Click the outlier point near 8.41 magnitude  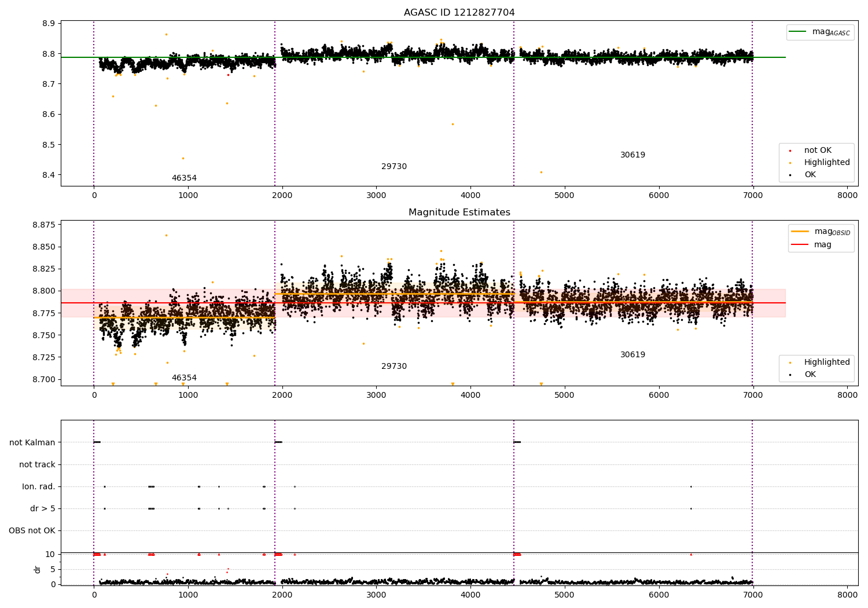(x=541, y=172)
